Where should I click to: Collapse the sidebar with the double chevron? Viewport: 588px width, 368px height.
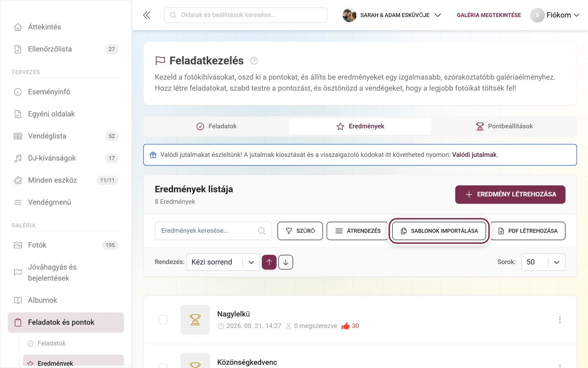[x=147, y=15]
